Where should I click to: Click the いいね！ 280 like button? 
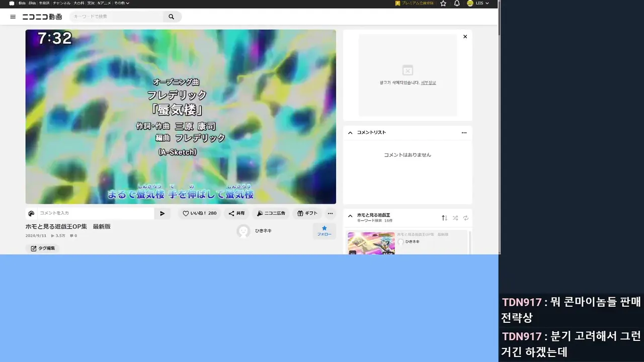click(x=199, y=213)
